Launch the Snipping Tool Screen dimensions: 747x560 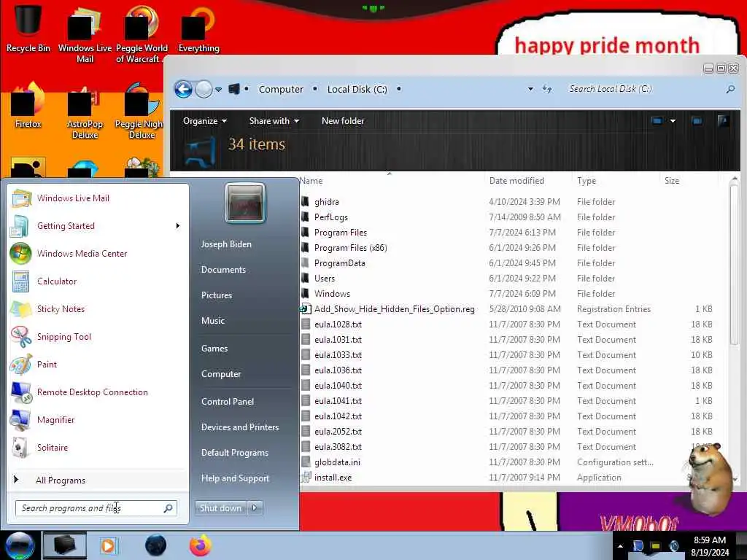click(x=98, y=337)
